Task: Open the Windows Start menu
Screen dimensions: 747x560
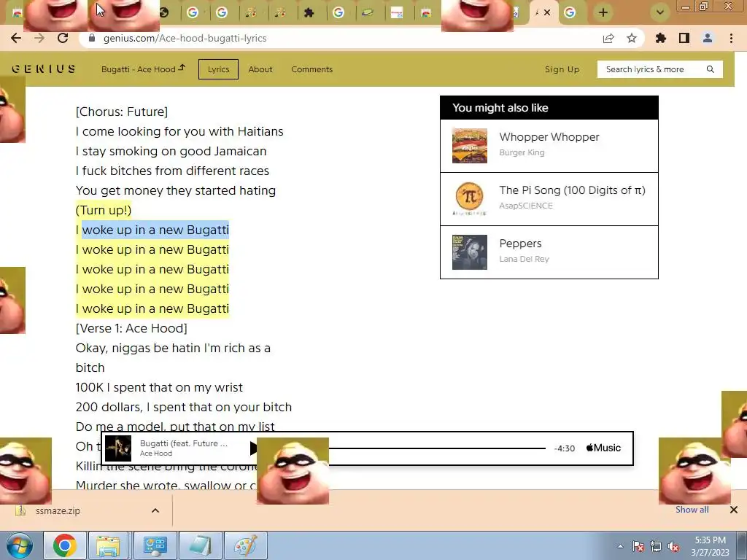Action: coord(19,545)
